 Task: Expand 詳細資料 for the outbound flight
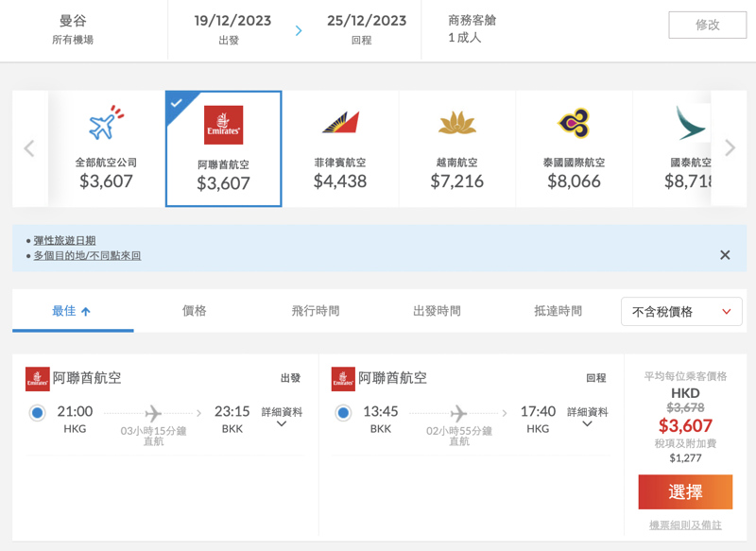[282, 417]
